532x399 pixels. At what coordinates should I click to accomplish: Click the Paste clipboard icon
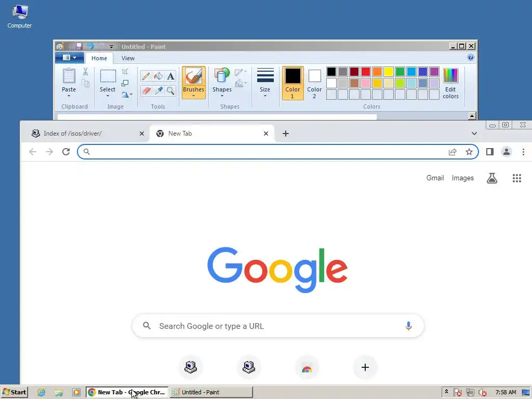point(69,76)
